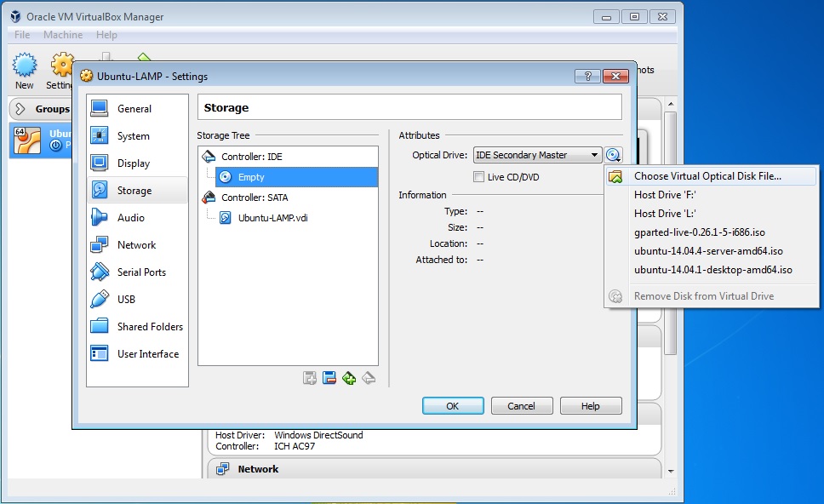The height and width of the screenshot is (504, 824).
Task: Select Controller: IDE in the storage tree
Action: pos(251,157)
